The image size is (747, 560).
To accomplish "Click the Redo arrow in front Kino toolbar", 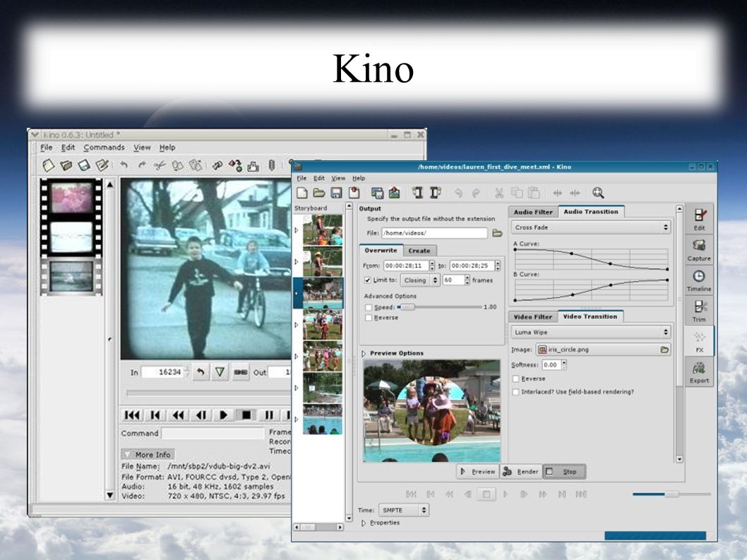I will click(x=475, y=193).
